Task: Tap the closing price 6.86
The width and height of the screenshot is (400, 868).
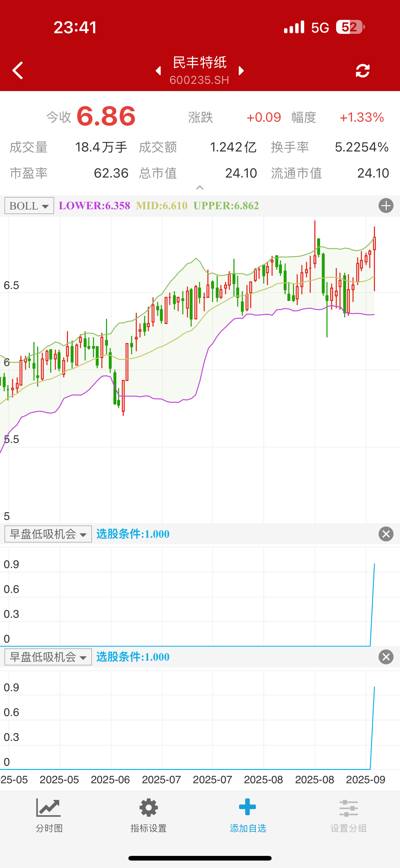Action: point(106,116)
